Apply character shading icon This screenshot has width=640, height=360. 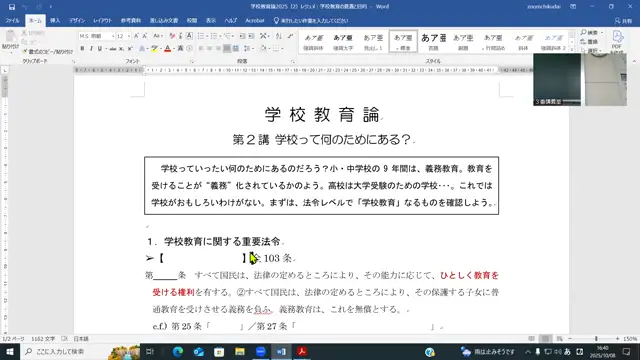pos(180,49)
